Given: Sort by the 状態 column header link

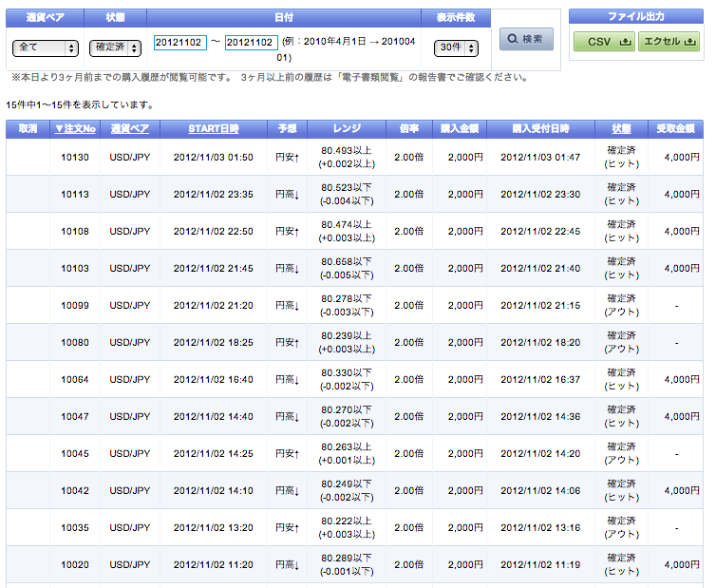Looking at the screenshot, I should click(x=621, y=129).
